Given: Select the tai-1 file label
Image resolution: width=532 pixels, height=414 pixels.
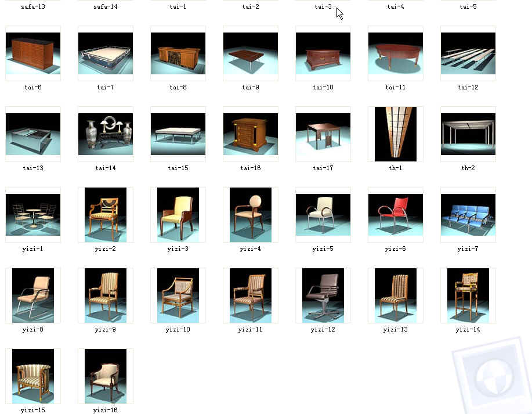Looking at the screenshot, I should pyautogui.click(x=178, y=6).
